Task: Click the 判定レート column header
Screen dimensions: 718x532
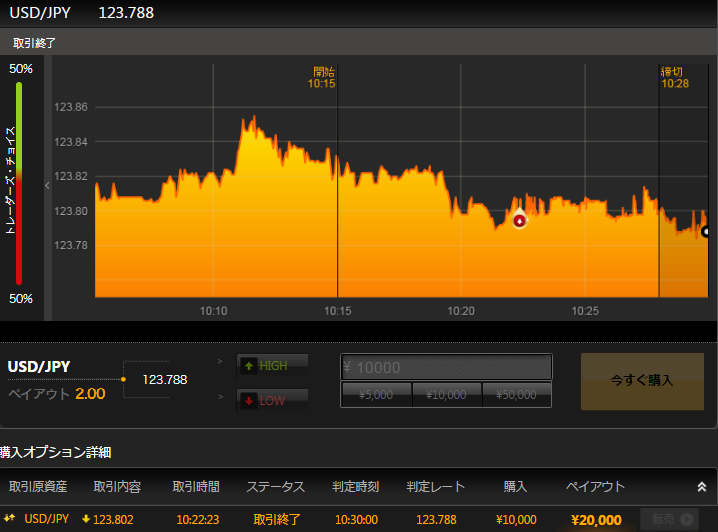Action: tap(435, 486)
